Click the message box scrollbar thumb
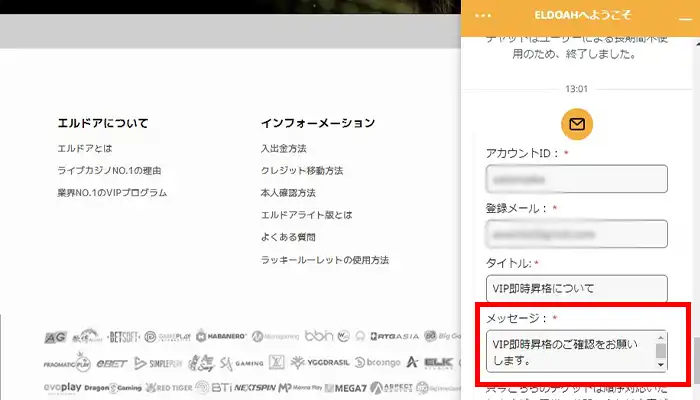Viewport: 700px width, 400px height. [x=661, y=351]
